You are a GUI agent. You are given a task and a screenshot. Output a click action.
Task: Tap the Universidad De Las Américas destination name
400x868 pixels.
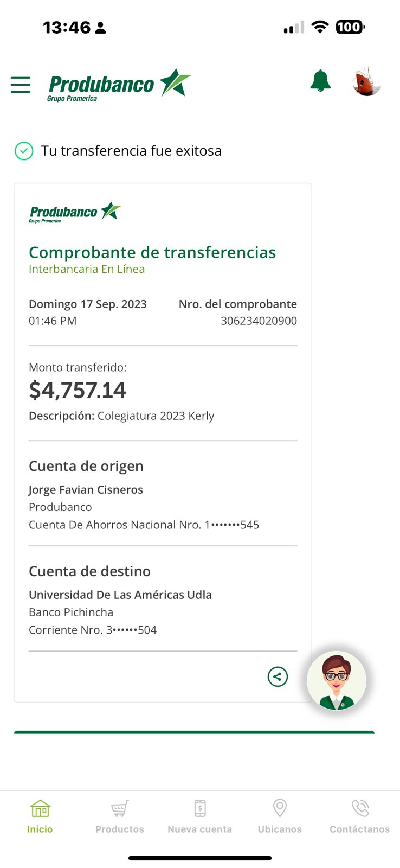(120, 595)
